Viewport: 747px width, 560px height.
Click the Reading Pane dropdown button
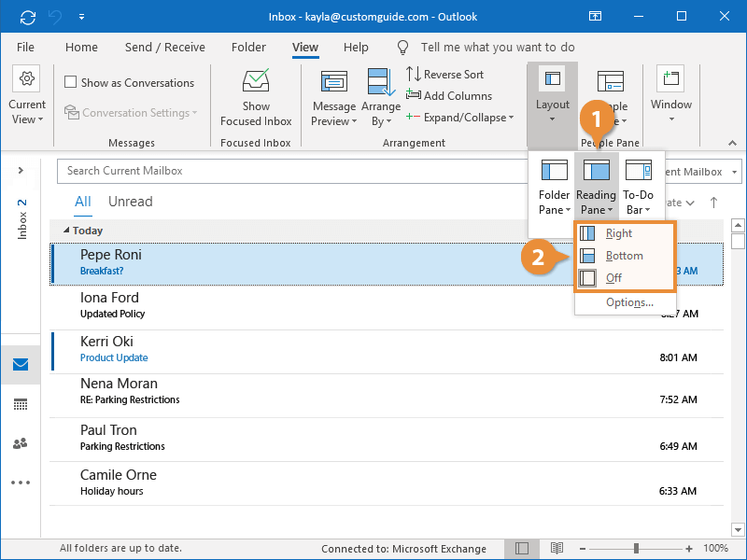pos(596,186)
